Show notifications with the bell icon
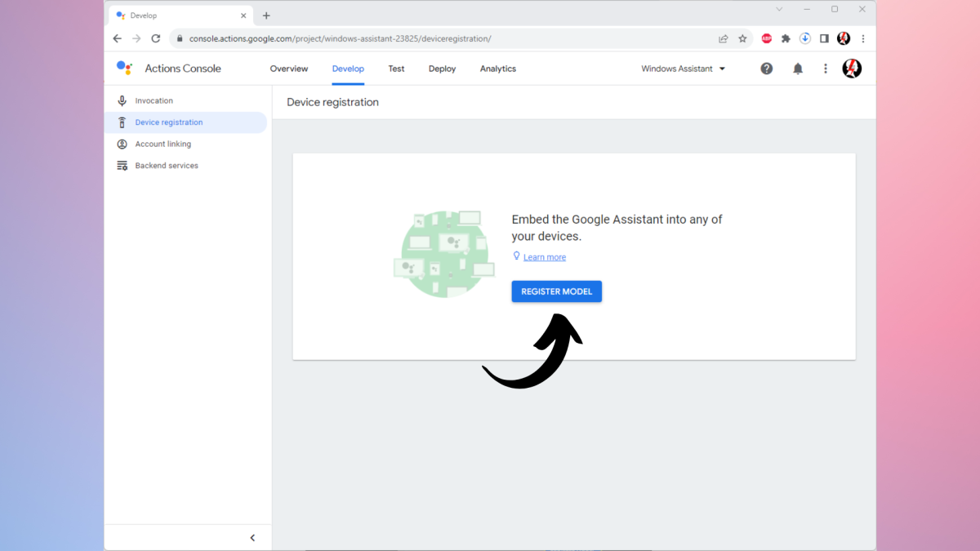Screen dimensions: 980x551 pos(798,69)
